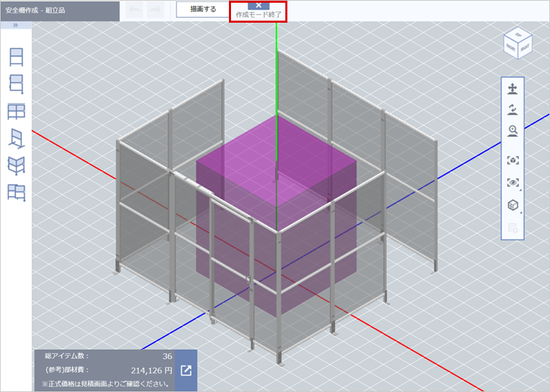Select the free-standing fence panel icon

point(16,138)
